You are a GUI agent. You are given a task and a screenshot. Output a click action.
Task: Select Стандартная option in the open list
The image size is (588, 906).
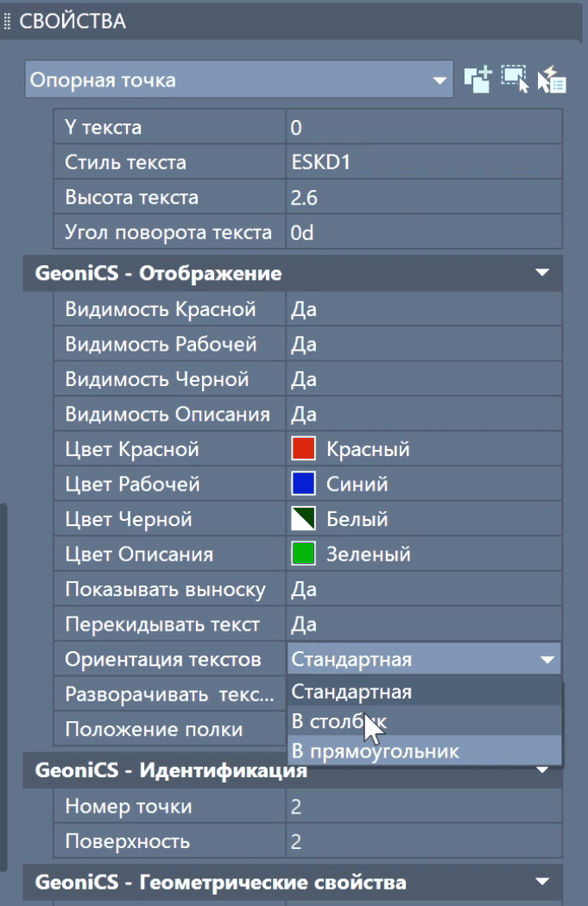tap(352, 691)
